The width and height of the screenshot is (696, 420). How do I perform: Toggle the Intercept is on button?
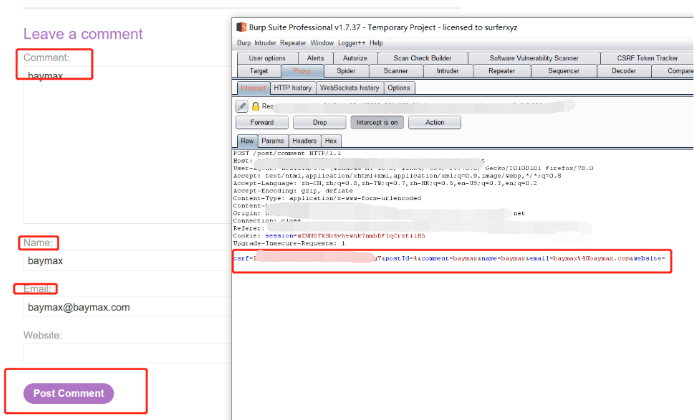377,122
